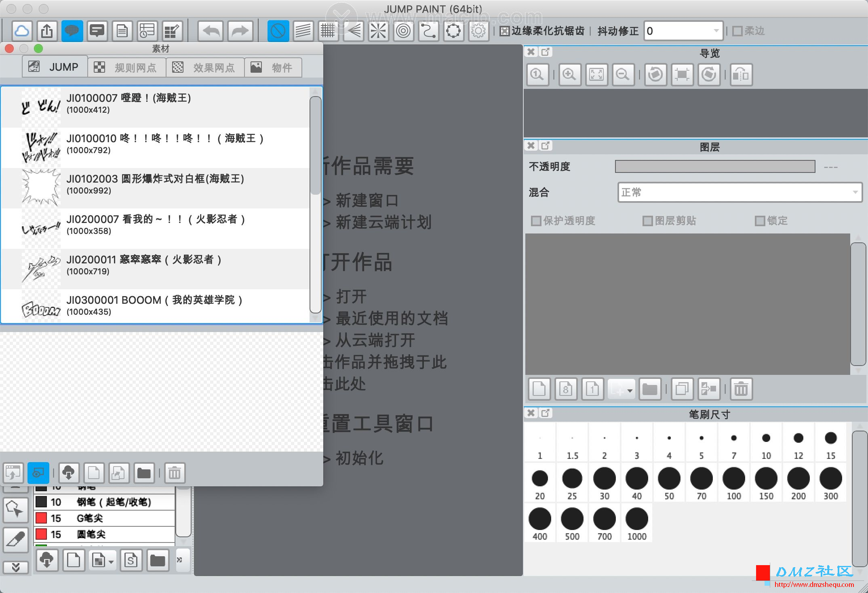Click the 新建云端计划 link

coord(383,222)
